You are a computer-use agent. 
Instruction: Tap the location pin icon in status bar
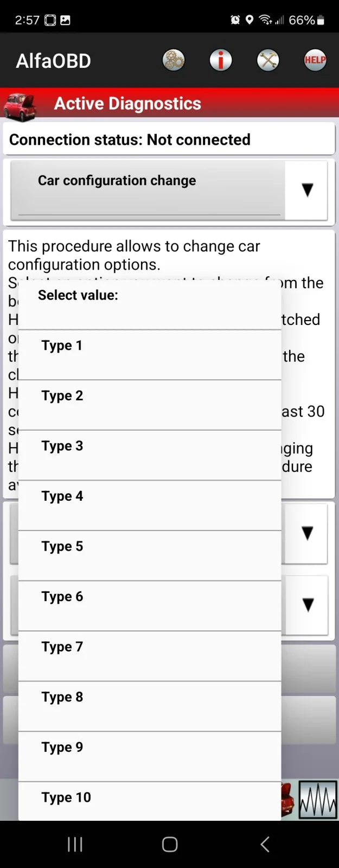(249, 20)
